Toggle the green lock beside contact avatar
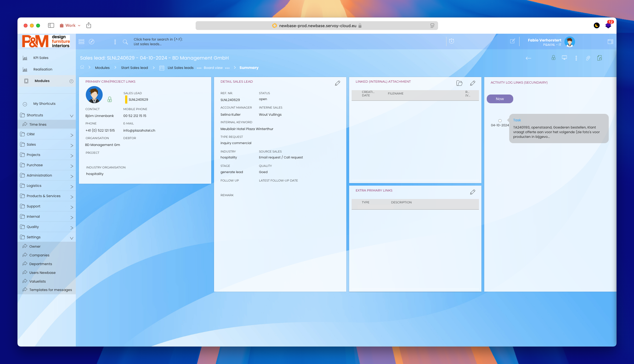The width and height of the screenshot is (634, 364). [x=110, y=99]
